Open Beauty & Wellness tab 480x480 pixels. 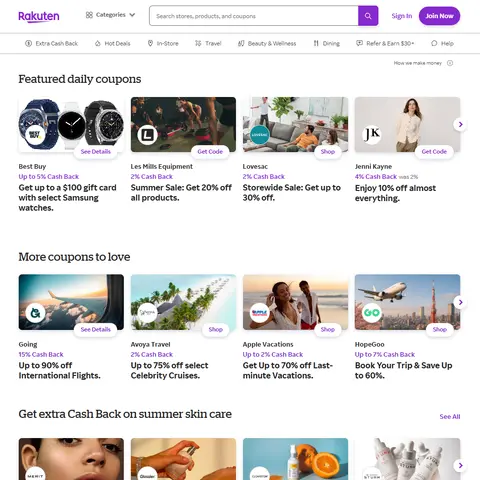[x=267, y=43]
